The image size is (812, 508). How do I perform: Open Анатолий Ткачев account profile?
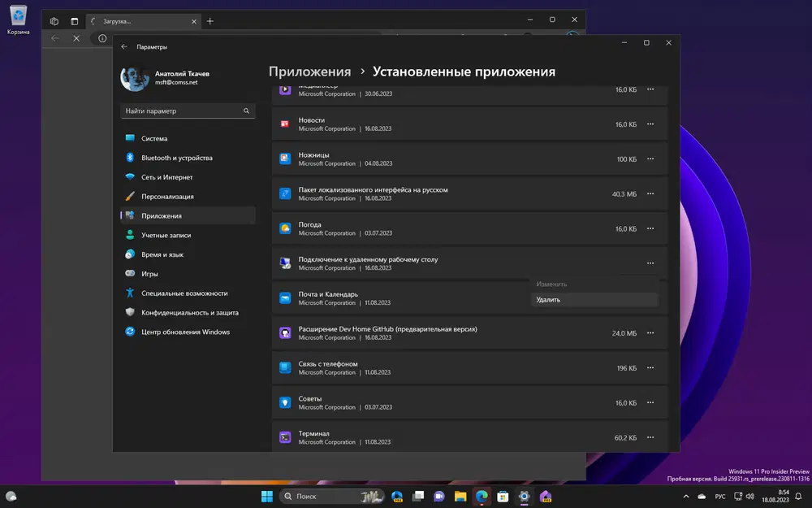pyautogui.click(x=166, y=78)
